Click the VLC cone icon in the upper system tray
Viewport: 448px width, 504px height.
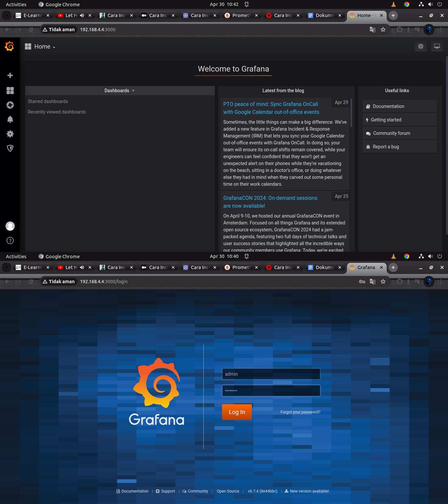[x=394, y=4]
